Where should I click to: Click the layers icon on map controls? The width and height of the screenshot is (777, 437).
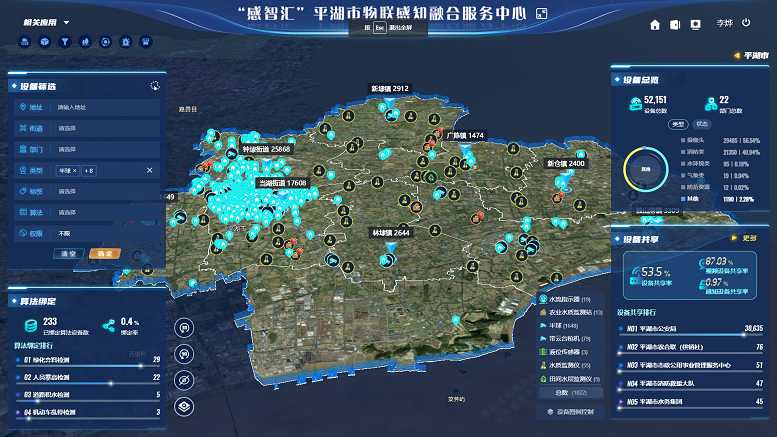click(x=184, y=406)
